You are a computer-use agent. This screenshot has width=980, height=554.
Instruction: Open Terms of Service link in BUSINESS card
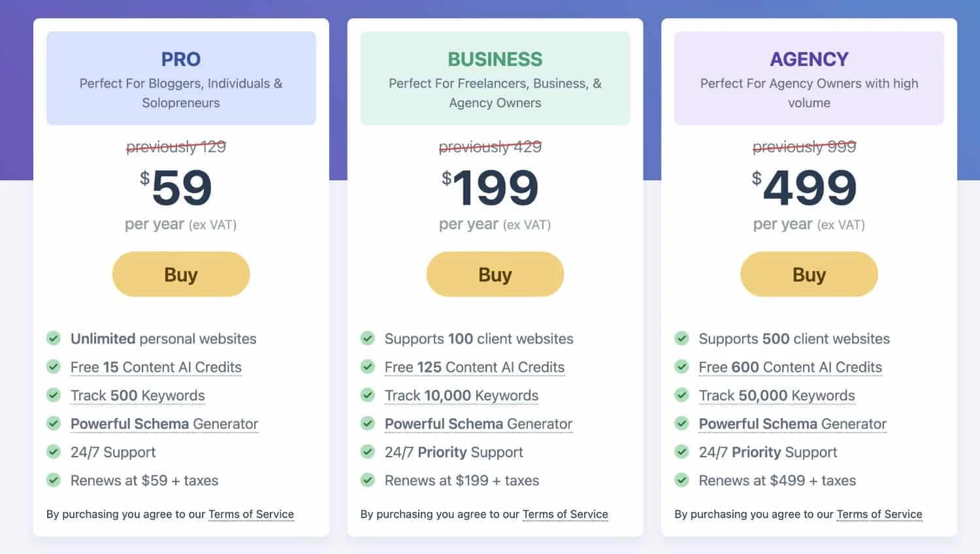[565, 514]
